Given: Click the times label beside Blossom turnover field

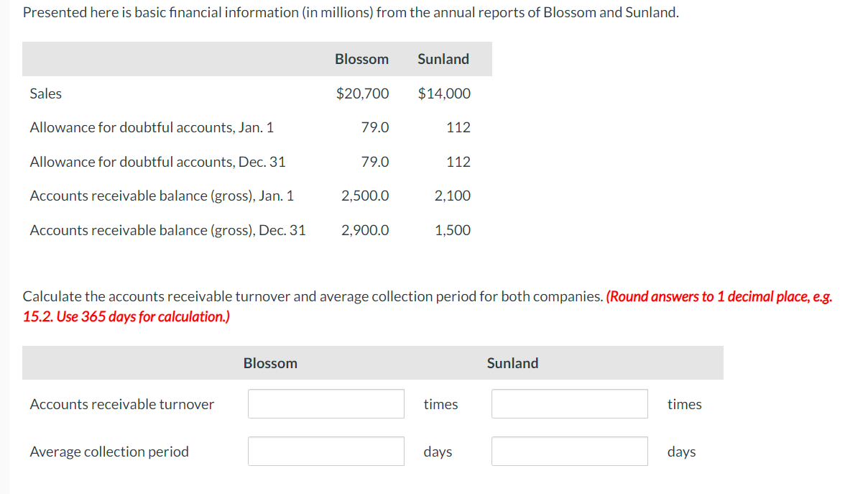Looking at the screenshot, I should click(x=440, y=404).
